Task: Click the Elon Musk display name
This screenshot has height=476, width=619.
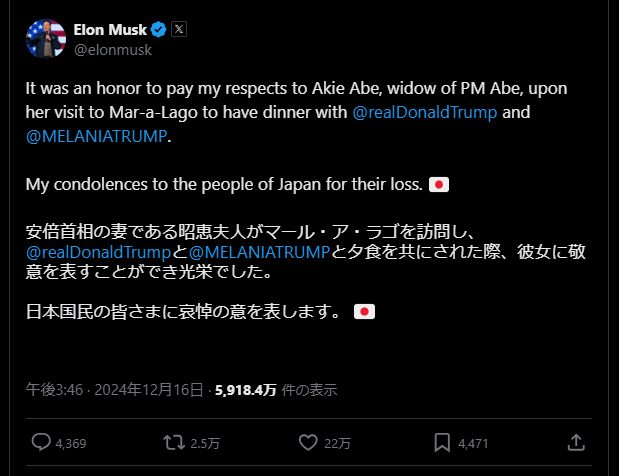Action: 109,29
